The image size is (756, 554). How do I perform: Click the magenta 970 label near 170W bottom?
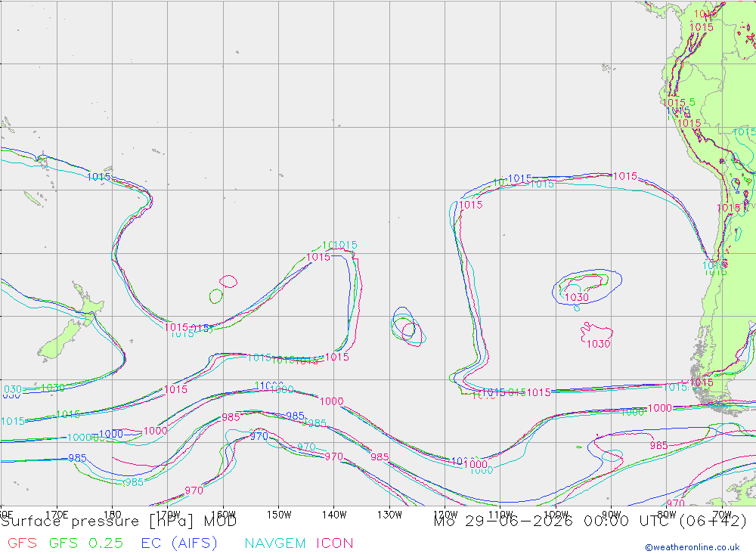coord(194,491)
